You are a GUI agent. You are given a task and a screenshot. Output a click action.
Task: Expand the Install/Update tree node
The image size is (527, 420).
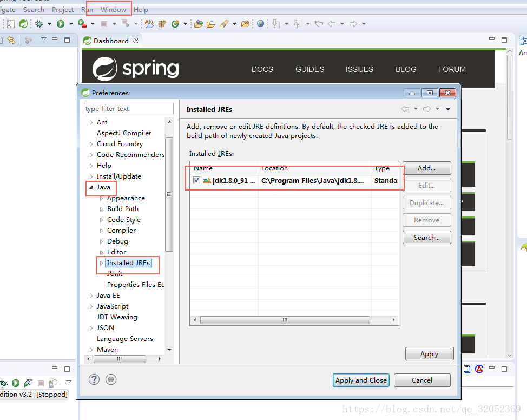[x=91, y=176]
